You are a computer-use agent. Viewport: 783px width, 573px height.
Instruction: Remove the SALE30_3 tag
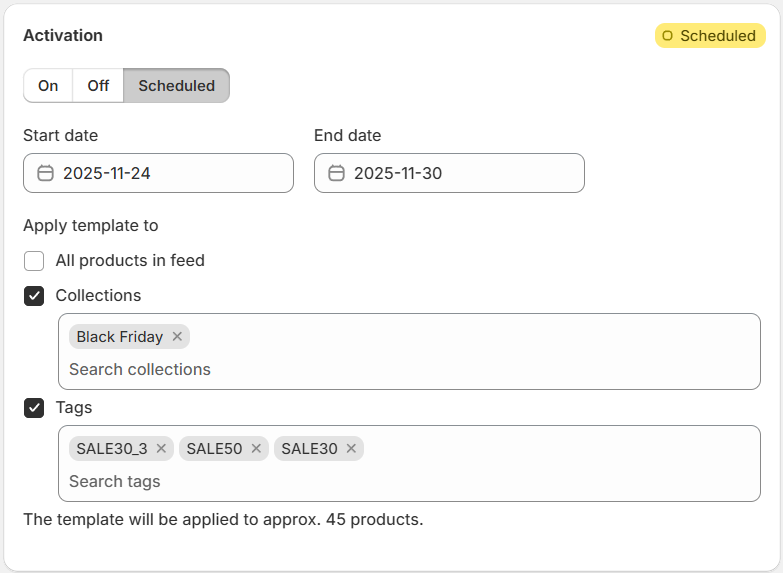coord(161,449)
